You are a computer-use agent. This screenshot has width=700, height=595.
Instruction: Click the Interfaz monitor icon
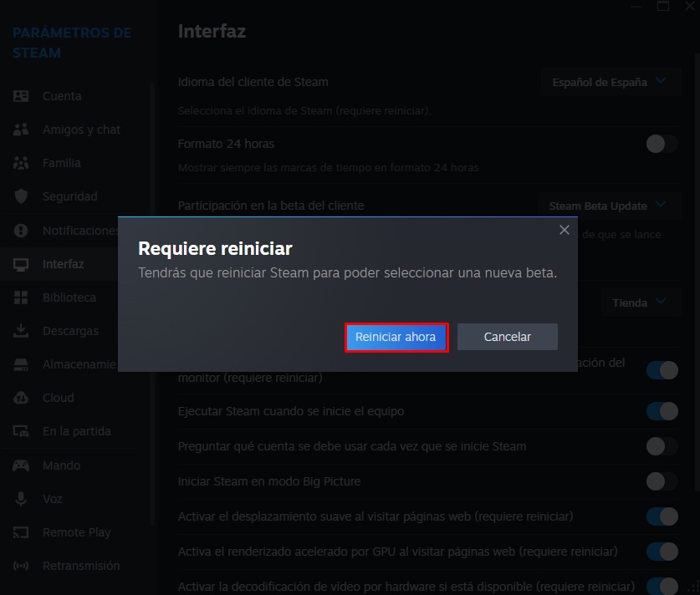21,265
